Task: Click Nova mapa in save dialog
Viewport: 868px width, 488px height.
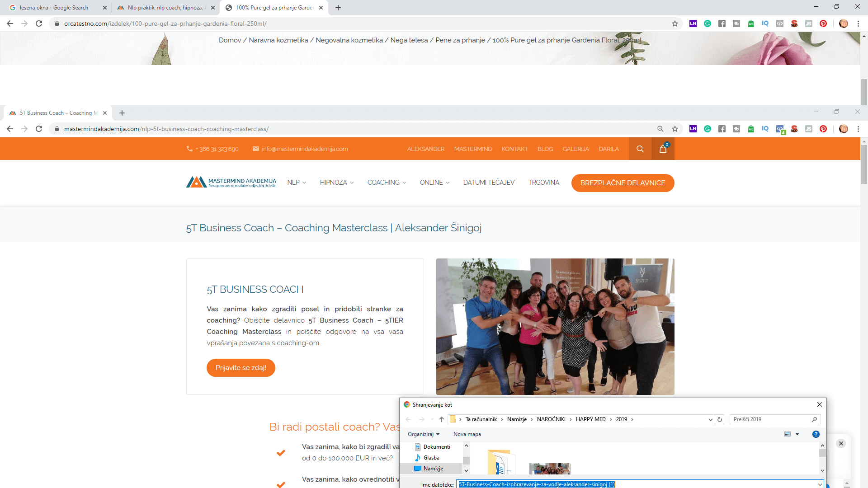Action: [x=467, y=434]
